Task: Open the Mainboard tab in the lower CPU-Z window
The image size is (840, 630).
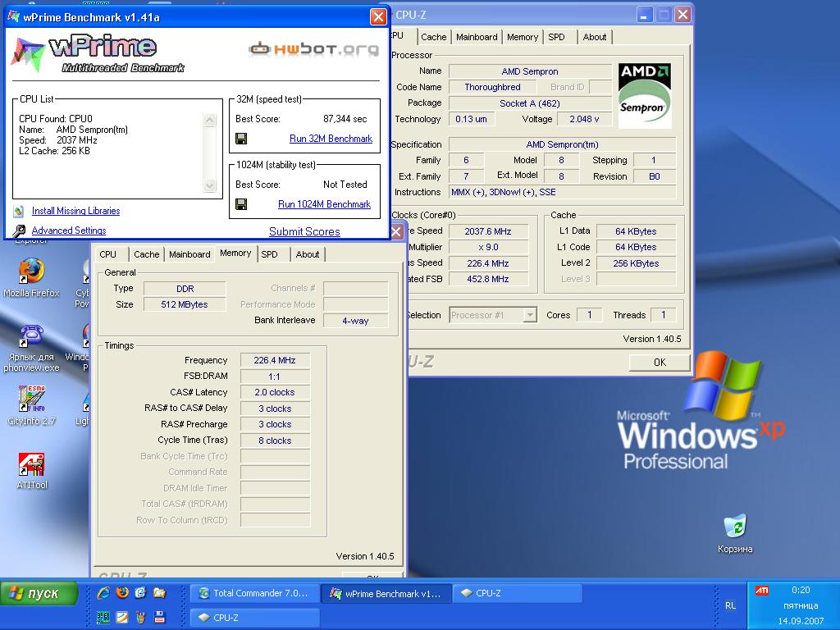Action: coord(189,254)
